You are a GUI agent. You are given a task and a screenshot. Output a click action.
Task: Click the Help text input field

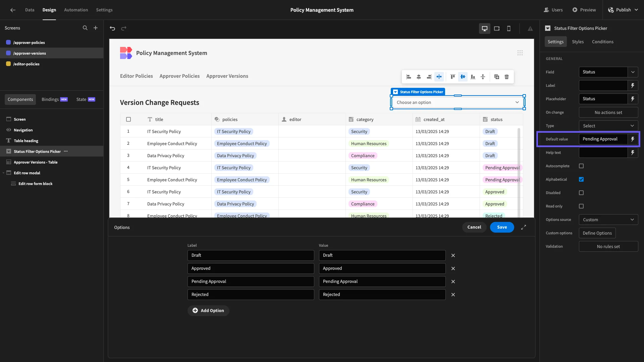pyautogui.click(x=603, y=153)
